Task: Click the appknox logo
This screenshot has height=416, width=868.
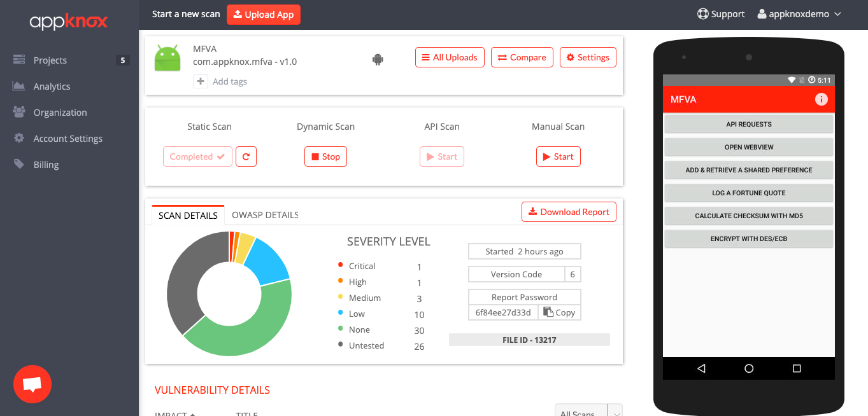Action: (69, 22)
